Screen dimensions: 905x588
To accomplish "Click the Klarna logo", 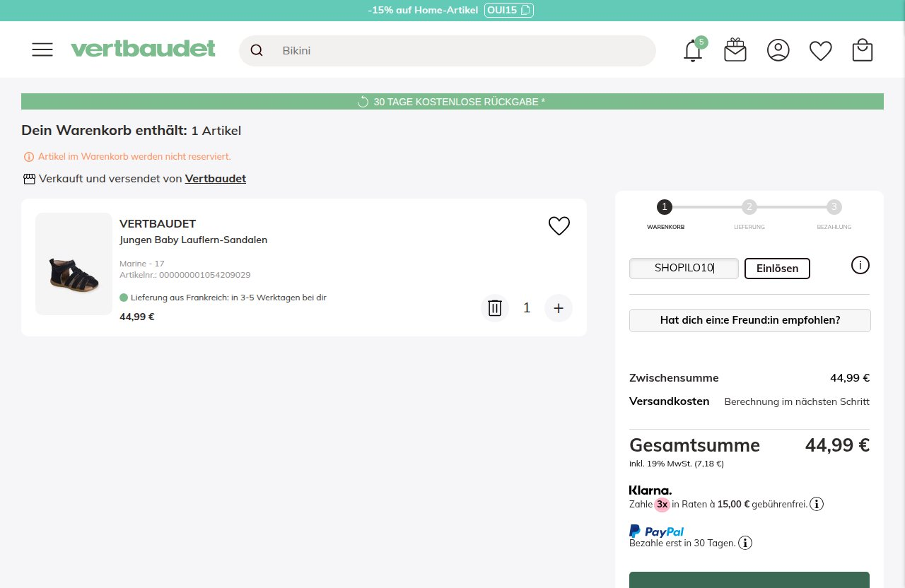I will coord(650,490).
